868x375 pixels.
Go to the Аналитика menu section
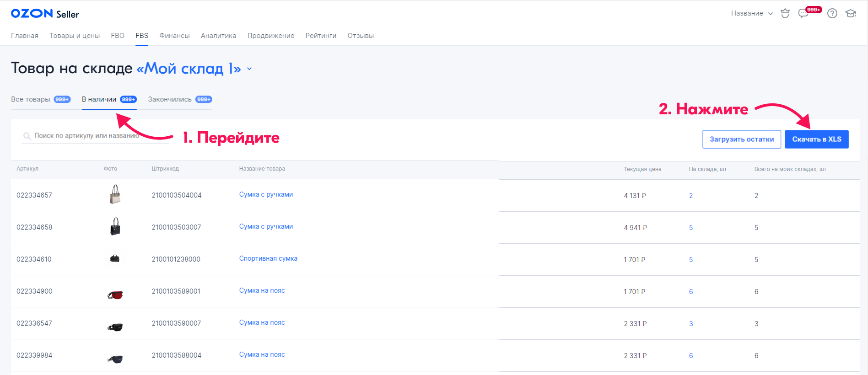(218, 36)
